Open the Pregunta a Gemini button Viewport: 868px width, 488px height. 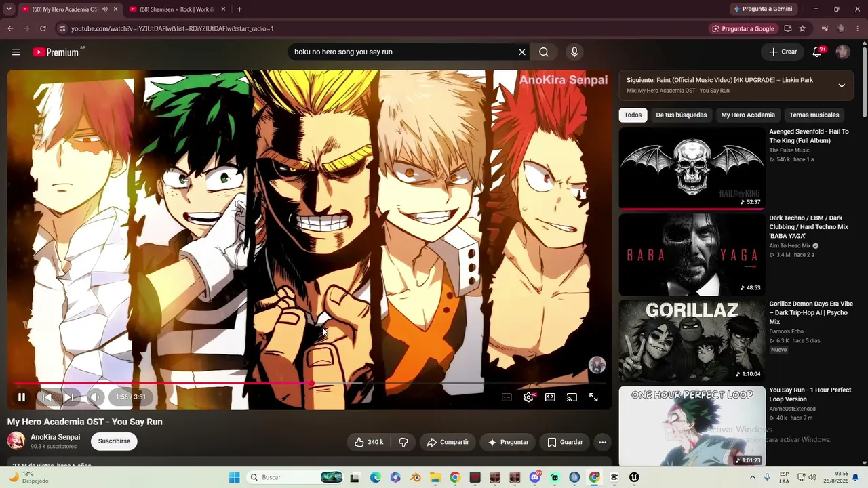762,9
